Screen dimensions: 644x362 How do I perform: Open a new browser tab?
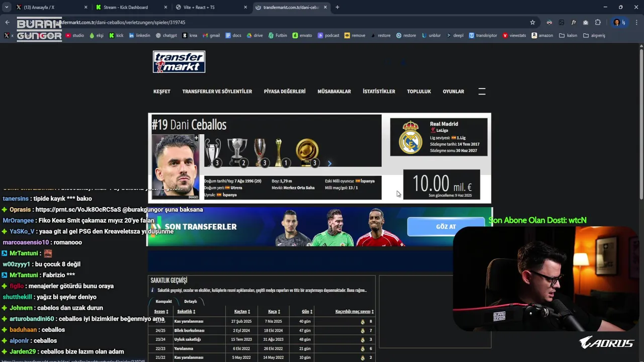(337, 7)
